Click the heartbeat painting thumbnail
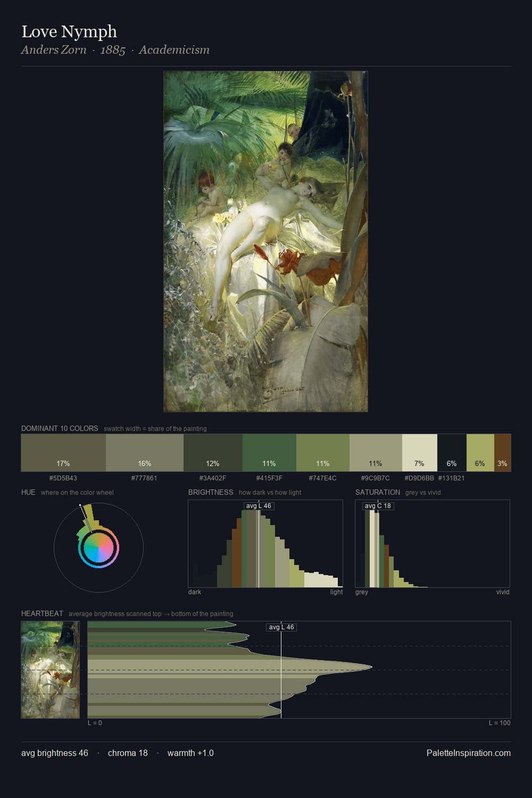 pos(50,670)
